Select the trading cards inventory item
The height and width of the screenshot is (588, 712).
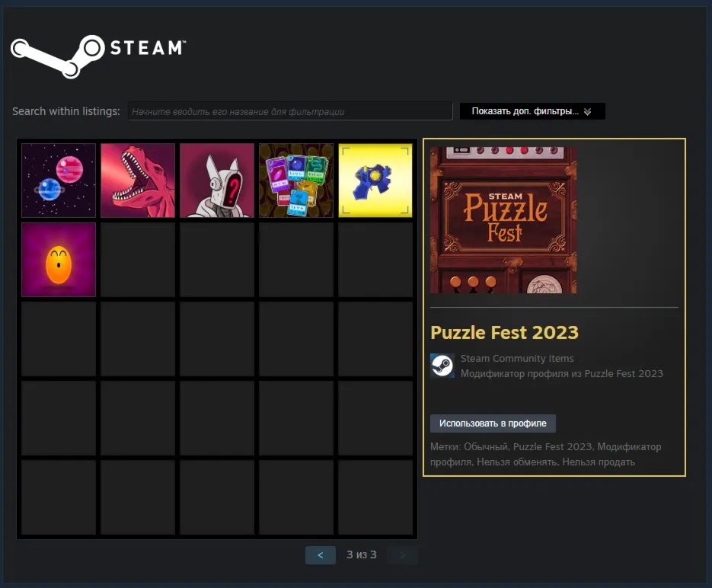[296, 181]
